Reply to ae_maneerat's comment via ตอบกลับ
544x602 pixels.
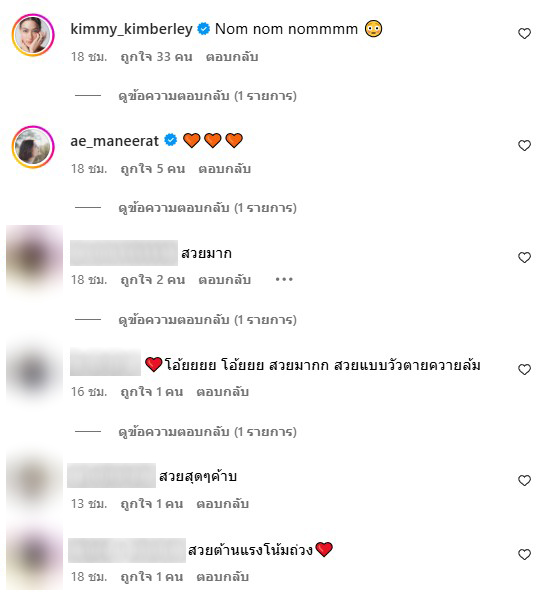pyautogui.click(x=225, y=169)
